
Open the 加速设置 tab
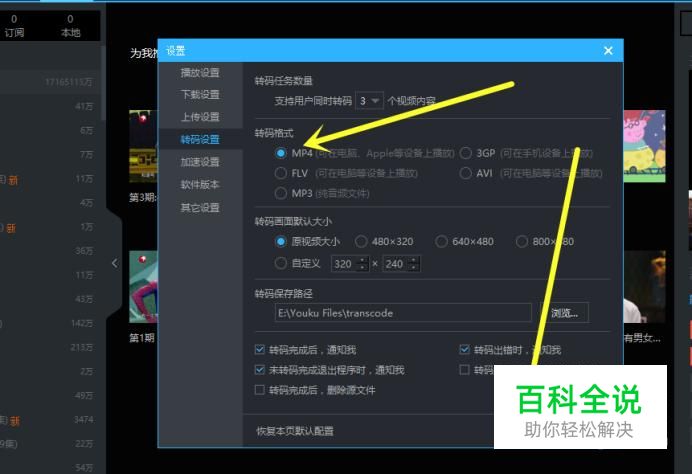coord(200,162)
